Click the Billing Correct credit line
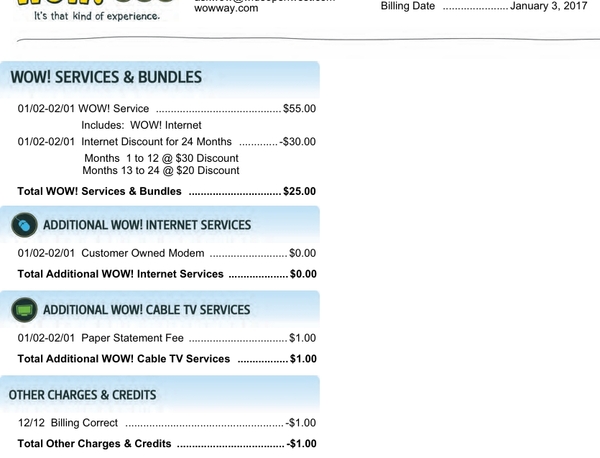Image resolution: width=600 pixels, height=458 pixels. 167,423
